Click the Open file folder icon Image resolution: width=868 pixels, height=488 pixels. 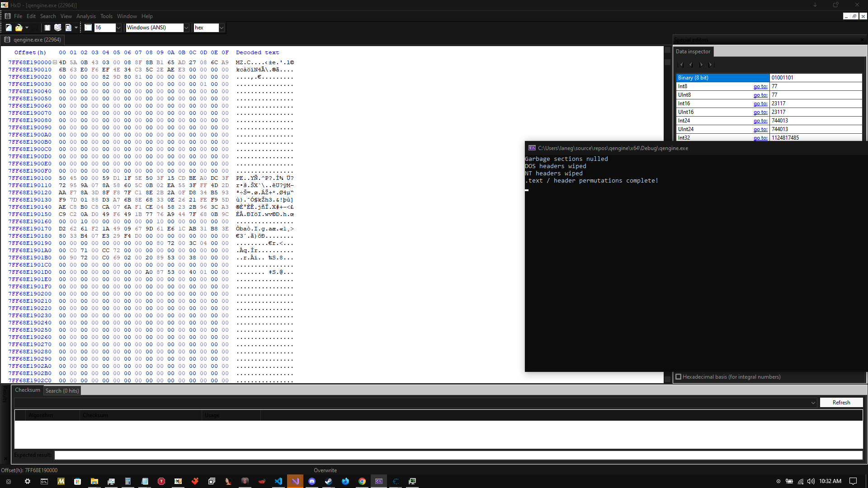pyautogui.click(x=19, y=28)
